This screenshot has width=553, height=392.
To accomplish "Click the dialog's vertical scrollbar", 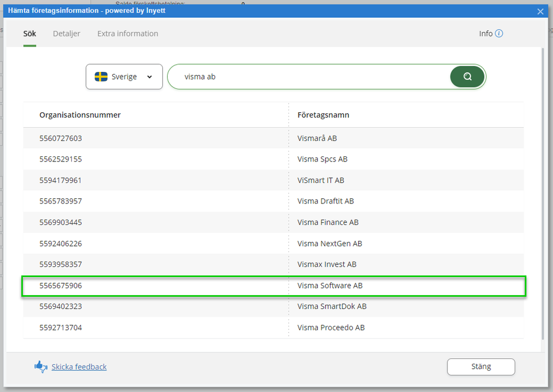I will 543,194.
